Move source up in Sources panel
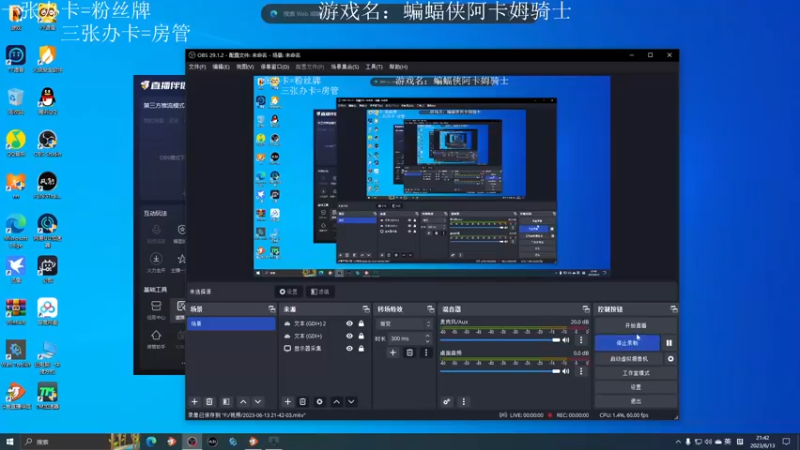Image resolution: width=800 pixels, height=450 pixels. 337,402
